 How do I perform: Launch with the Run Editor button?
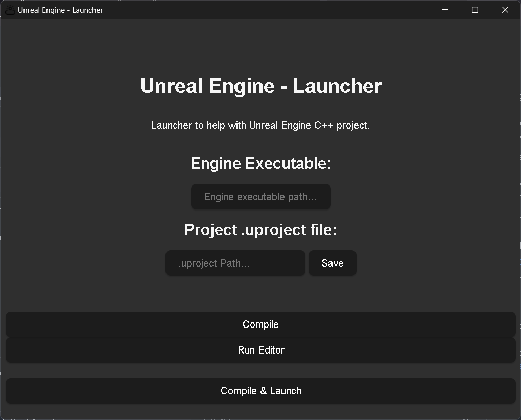coord(260,350)
